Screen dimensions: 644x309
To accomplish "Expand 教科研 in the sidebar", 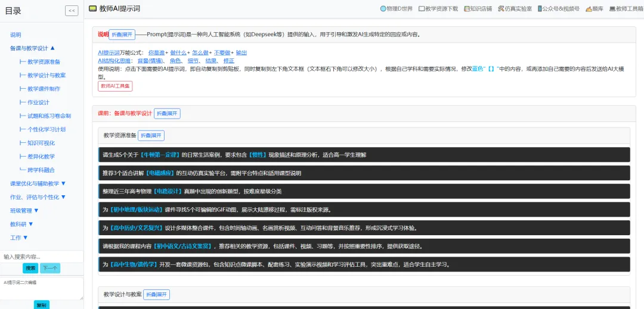I will [x=21, y=224].
